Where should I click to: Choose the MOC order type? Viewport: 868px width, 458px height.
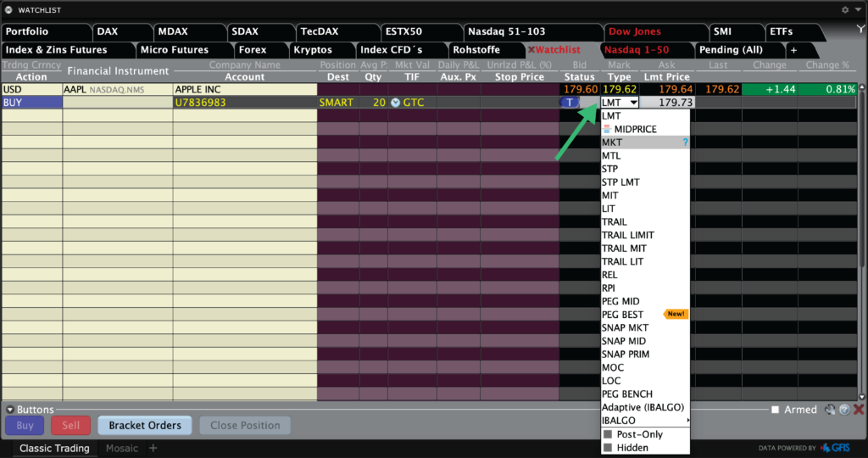tap(645, 367)
